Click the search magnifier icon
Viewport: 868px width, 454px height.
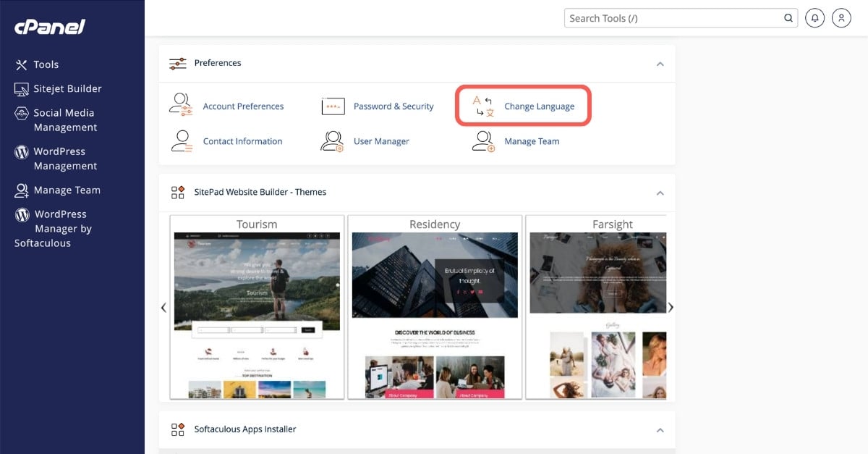[788, 18]
